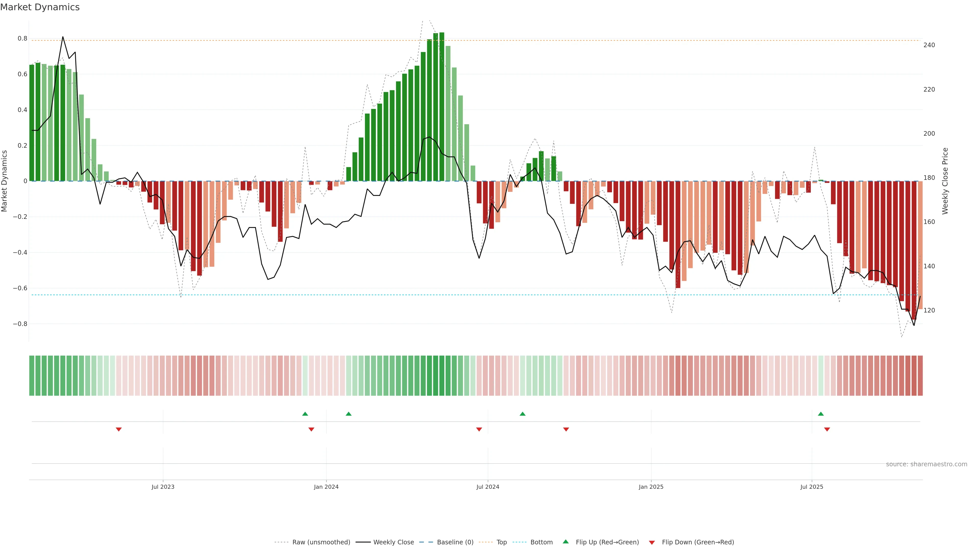Hide the Top threshold line via the legend
Screen dimensions: 980x551
501,542
